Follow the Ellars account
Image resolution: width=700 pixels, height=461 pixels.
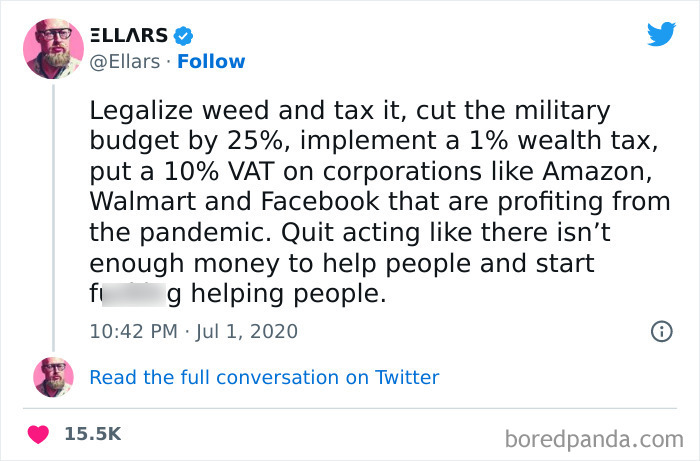tap(211, 62)
